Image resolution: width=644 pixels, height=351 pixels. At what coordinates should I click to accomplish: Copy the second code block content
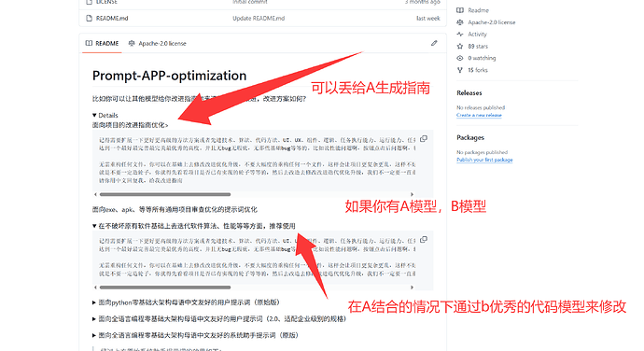424,240
